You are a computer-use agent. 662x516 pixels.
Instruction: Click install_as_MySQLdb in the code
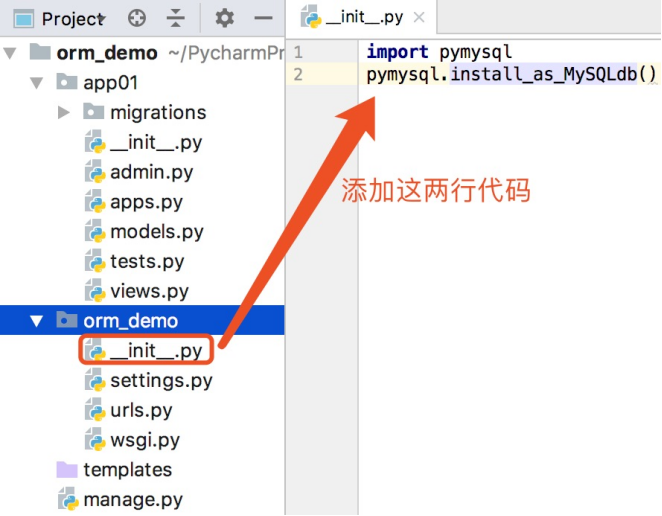[543, 74]
